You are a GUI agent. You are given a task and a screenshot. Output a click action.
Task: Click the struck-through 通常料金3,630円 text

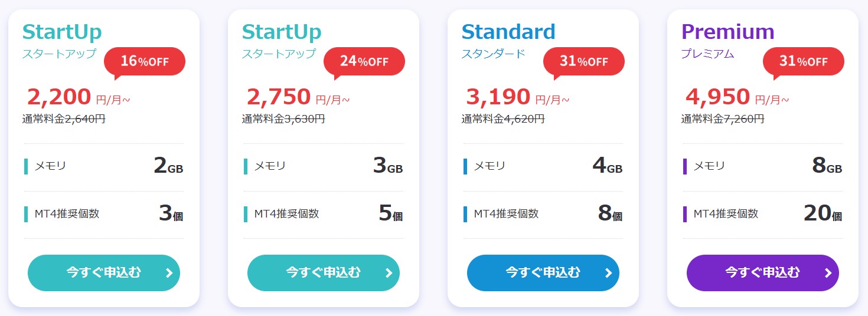tap(283, 119)
